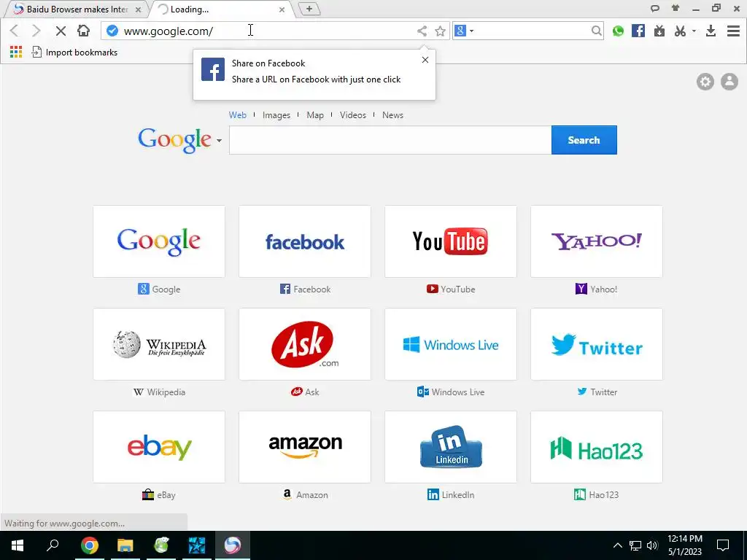Select the Images search category
Viewport: 747px width, 560px height.
[x=276, y=114]
